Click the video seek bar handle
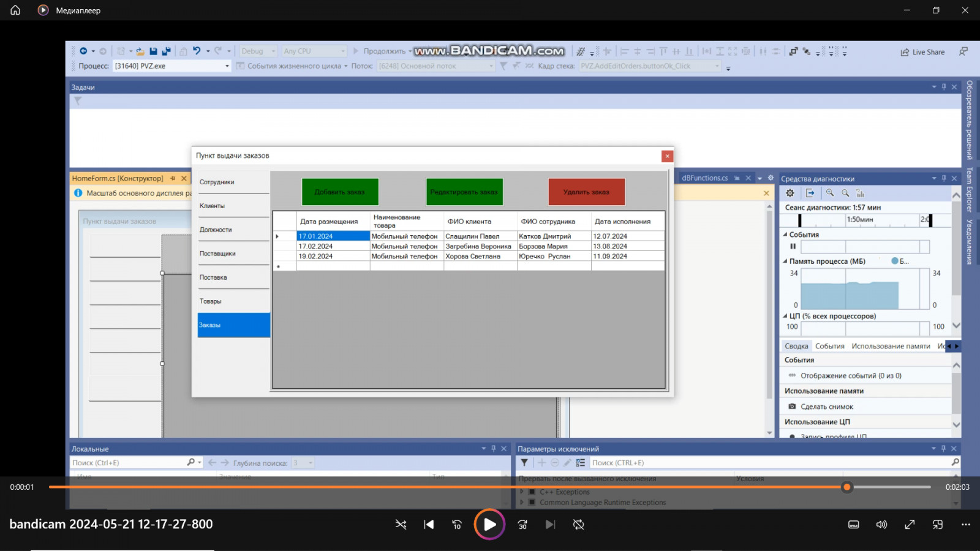The width and height of the screenshot is (980, 551). point(847,487)
